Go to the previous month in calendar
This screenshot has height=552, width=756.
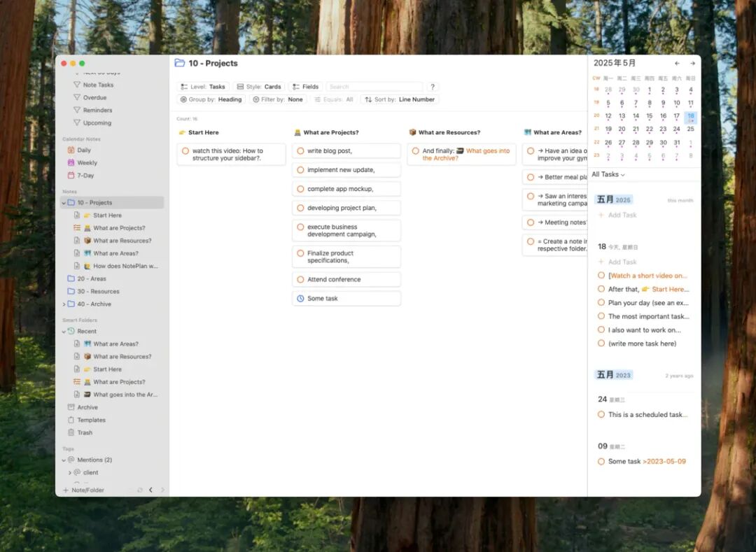click(x=677, y=63)
